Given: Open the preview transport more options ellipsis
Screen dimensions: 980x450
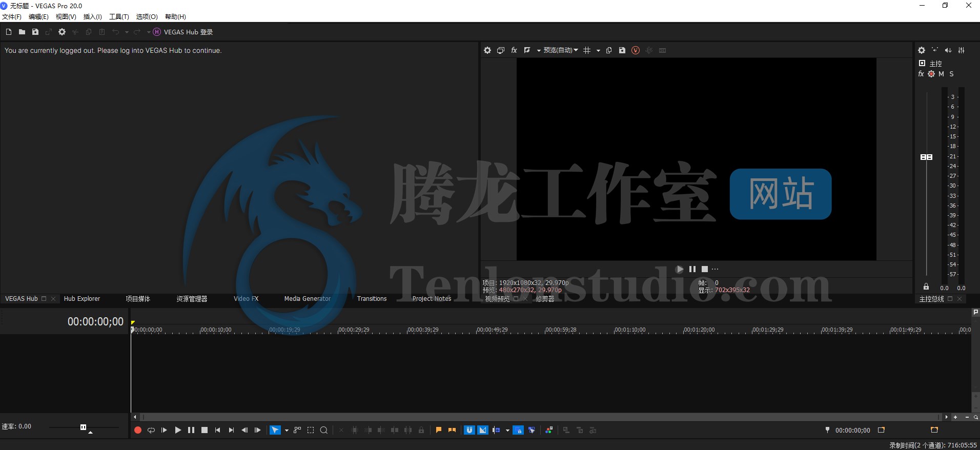Looking at the screenshot, I should 716,269.
